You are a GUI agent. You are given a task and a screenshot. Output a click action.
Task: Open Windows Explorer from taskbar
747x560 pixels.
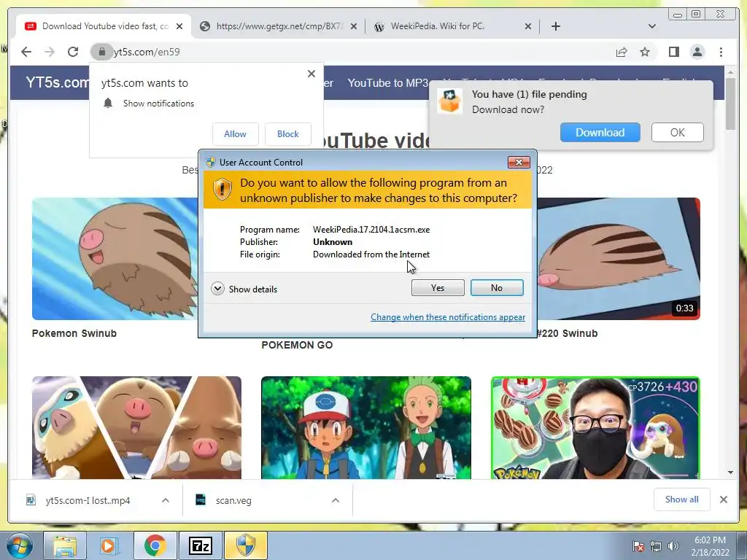(65, 545)
